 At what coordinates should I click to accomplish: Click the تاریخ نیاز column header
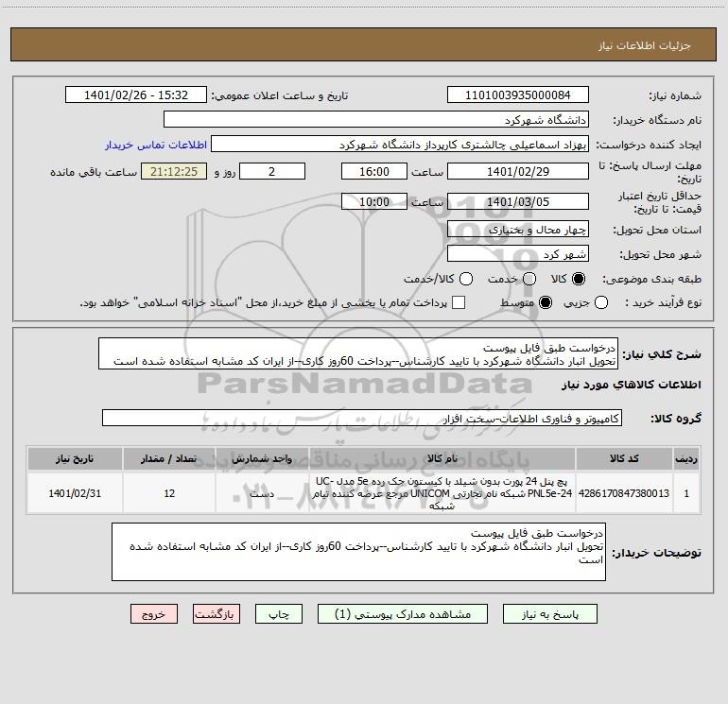pos(75,458)
